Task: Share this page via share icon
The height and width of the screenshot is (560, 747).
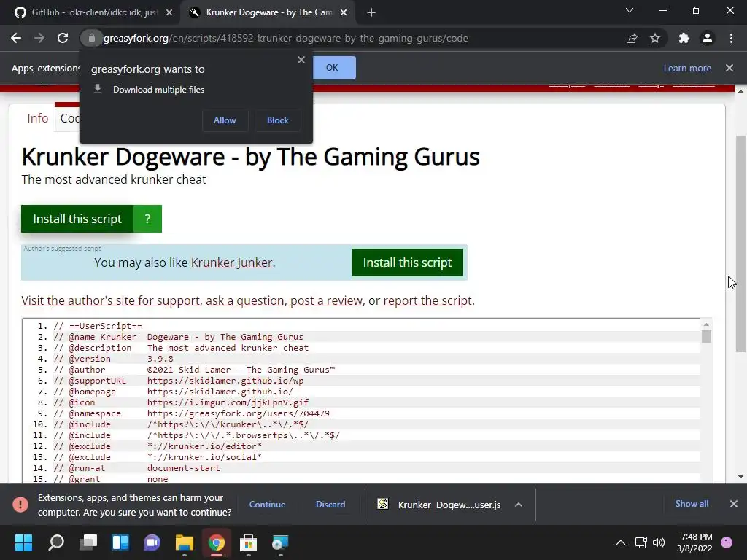Action: pyautogui.click(x=632, y=38)
